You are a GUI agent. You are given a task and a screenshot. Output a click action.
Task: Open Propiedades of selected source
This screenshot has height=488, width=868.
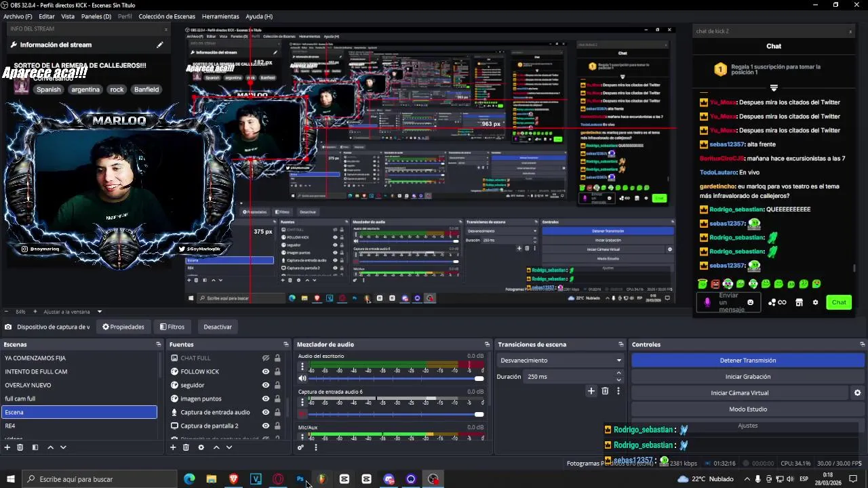(123, 327)
